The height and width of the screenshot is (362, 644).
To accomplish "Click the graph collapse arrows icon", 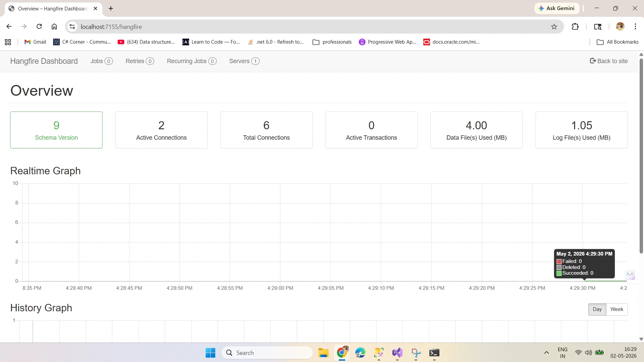I will coord(630,274).
